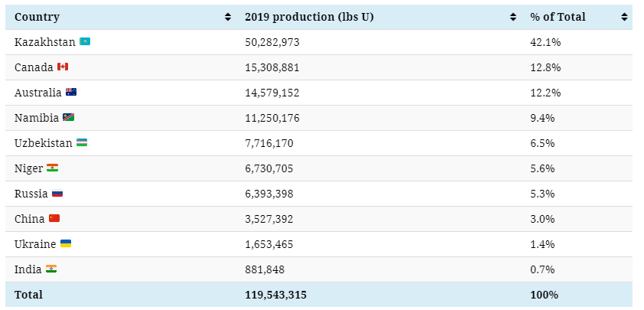Image resolution: width=644 pixels, height=310 pixels.
Task: Sort by % of Total column arrows
Action: click(x=624, y=17)
